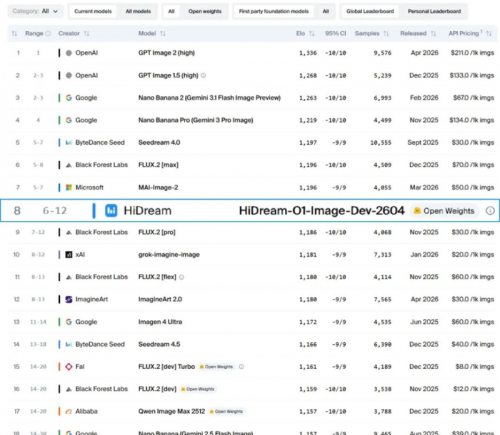The image size is (500, 435).
Task: Click the Sept 2025 release date
Action: coord(423,143)
